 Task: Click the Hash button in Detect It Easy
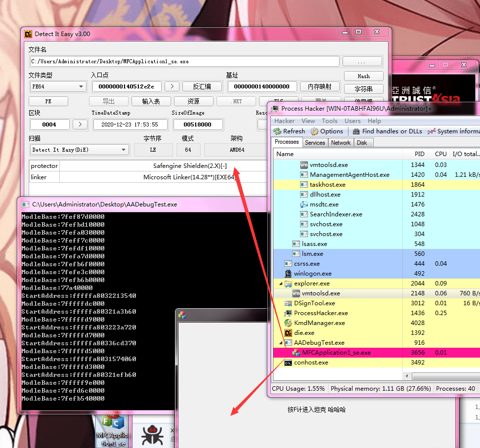[364, 76]
